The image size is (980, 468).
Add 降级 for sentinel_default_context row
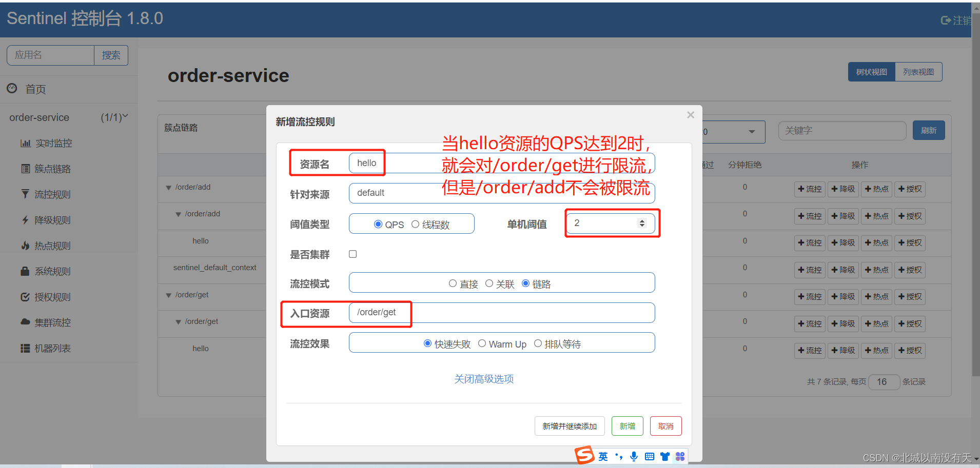pos(843,270)
